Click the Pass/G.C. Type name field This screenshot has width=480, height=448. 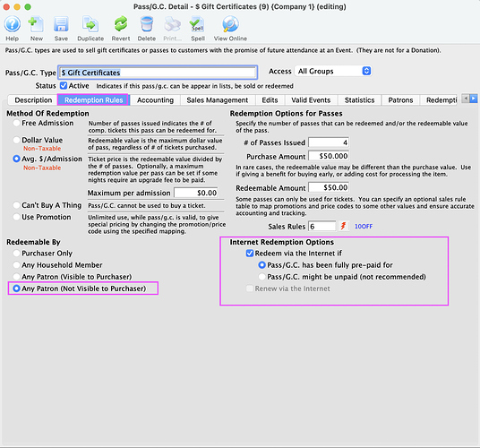coord(158,73)
